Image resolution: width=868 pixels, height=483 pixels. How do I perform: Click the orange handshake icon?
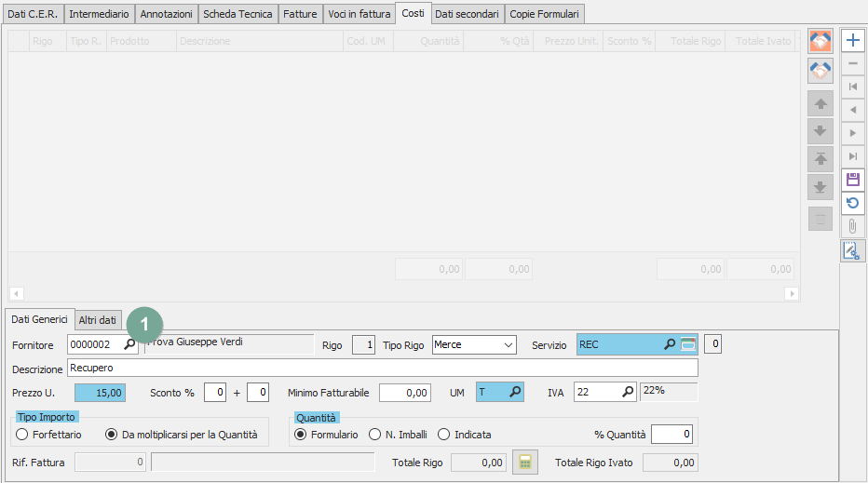(821, 41)
